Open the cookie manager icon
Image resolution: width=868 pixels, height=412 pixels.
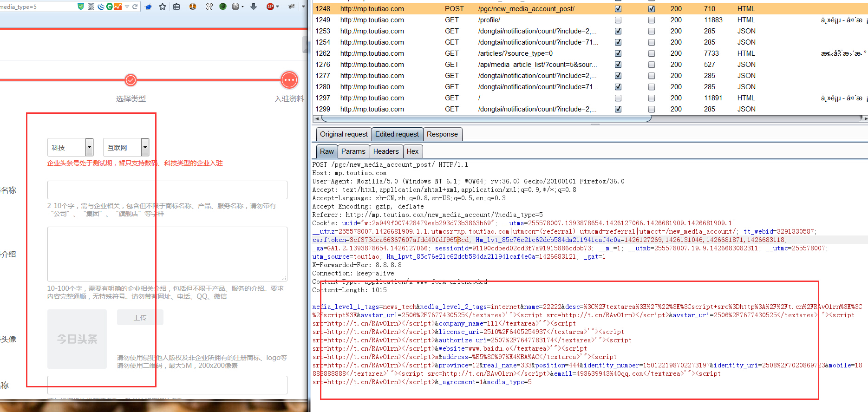point(209,7)
